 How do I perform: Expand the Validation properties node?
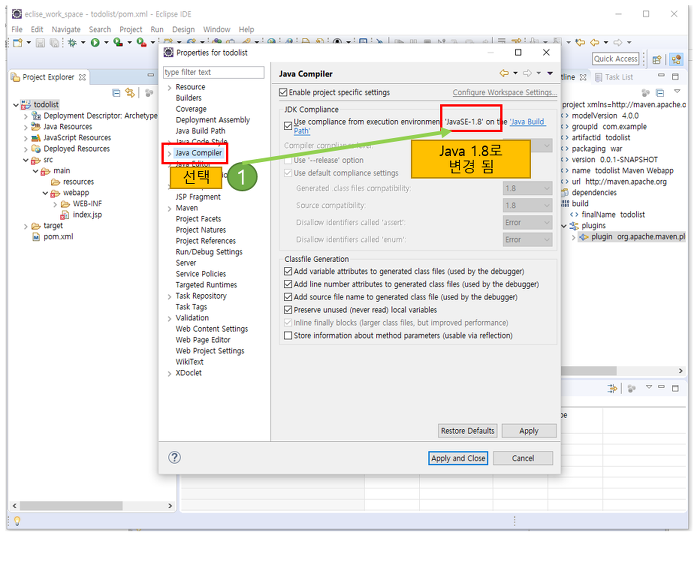tap(169, 318)
